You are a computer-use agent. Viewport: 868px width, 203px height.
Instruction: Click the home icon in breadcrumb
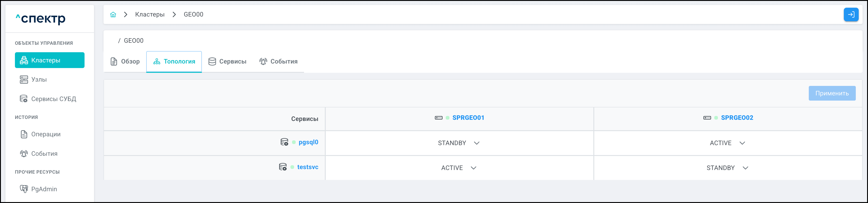click(113, 14)
